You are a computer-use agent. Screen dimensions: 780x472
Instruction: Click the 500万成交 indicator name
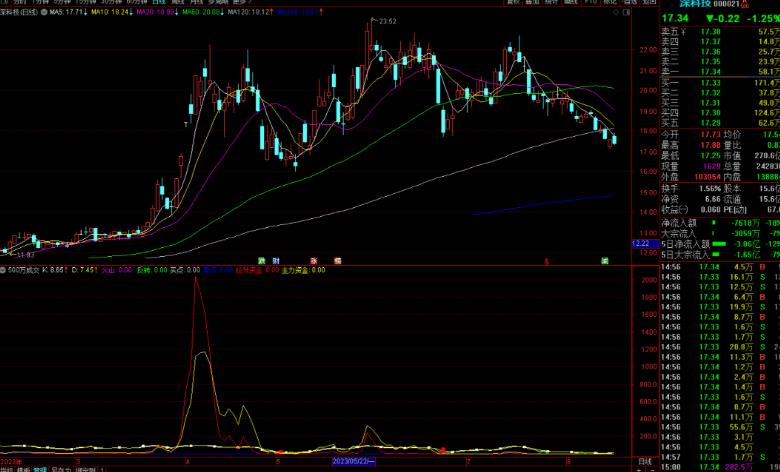pos(23,270)
